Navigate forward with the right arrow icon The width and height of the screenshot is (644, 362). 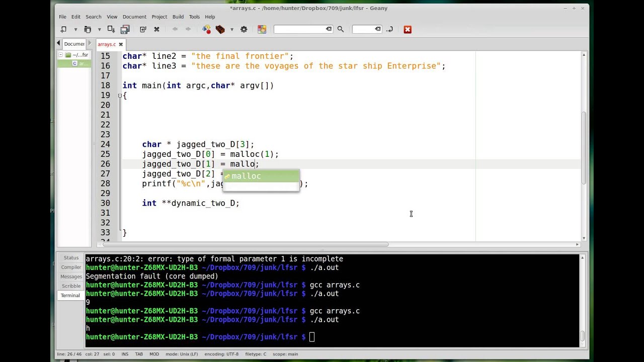click(x=188, y=29)
